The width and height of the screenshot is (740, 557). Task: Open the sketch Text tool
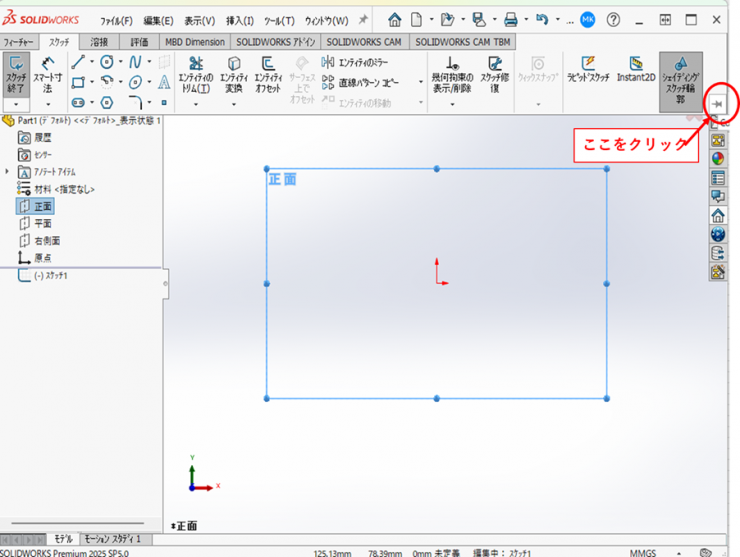click(164, 82)
